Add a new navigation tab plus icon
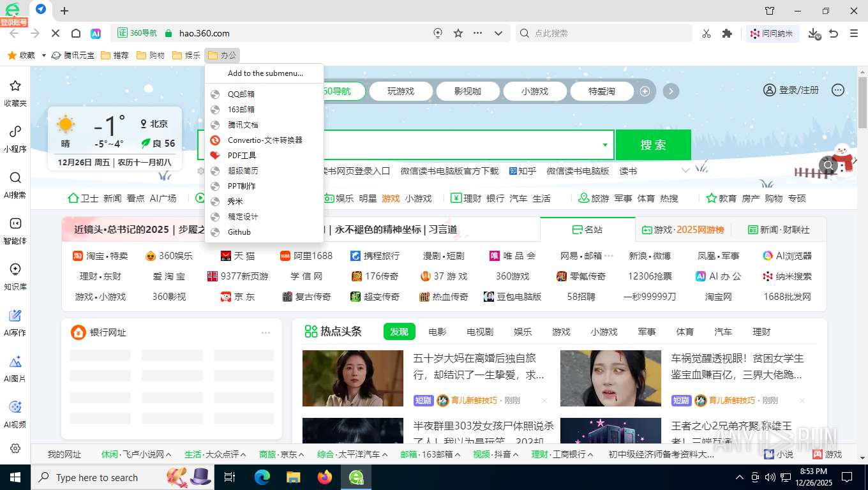This screenshot has height=490, width=868. [x=645, y=91]
